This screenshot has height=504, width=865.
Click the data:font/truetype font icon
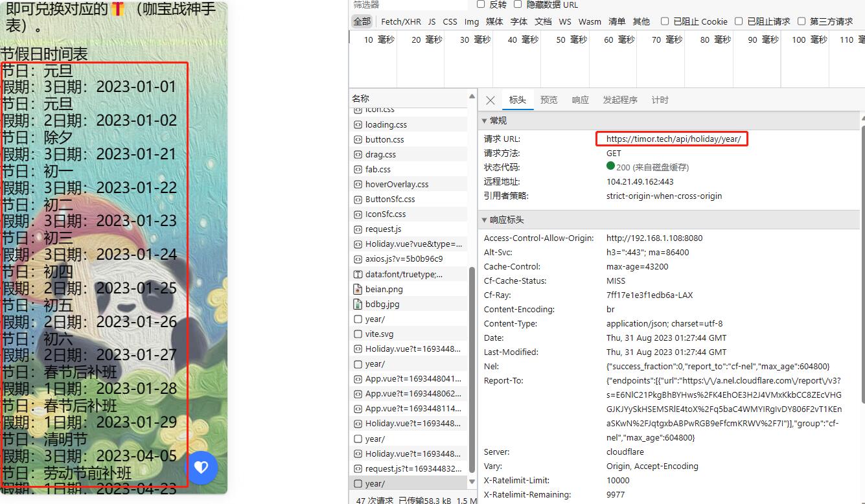point(358,274)
